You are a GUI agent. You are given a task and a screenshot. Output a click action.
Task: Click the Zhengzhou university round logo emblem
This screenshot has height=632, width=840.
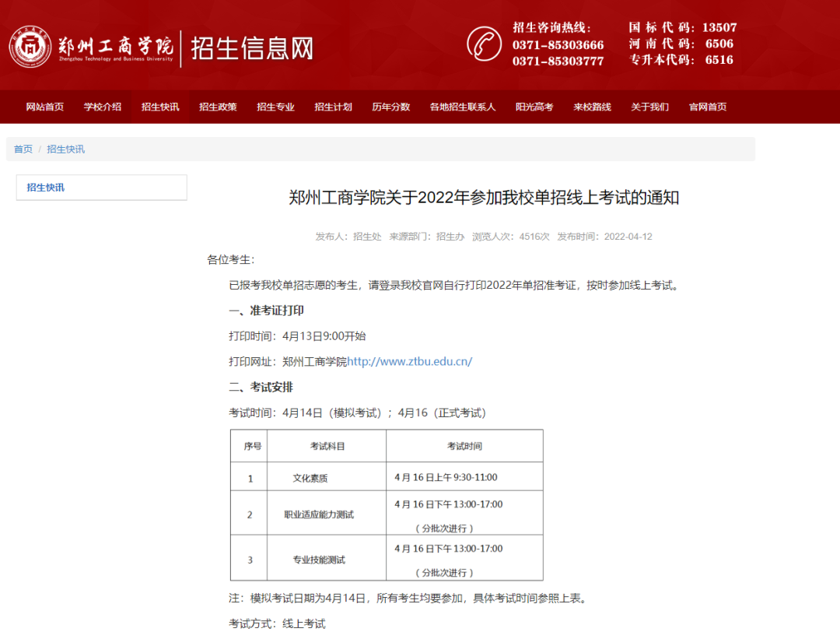click(x=30, y=47)
